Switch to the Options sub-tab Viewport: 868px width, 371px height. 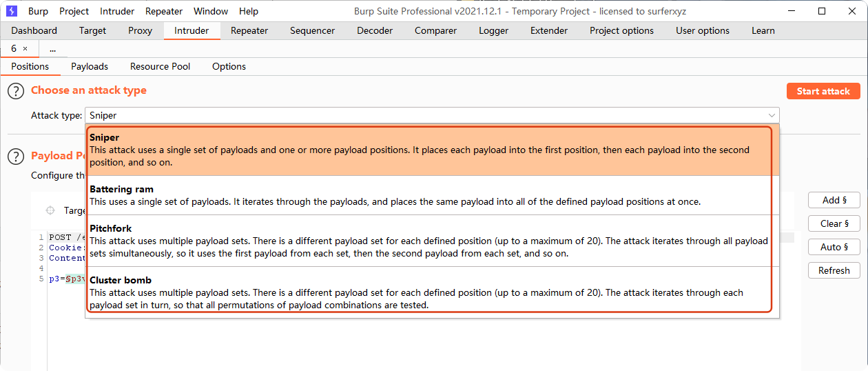(229, 66)
